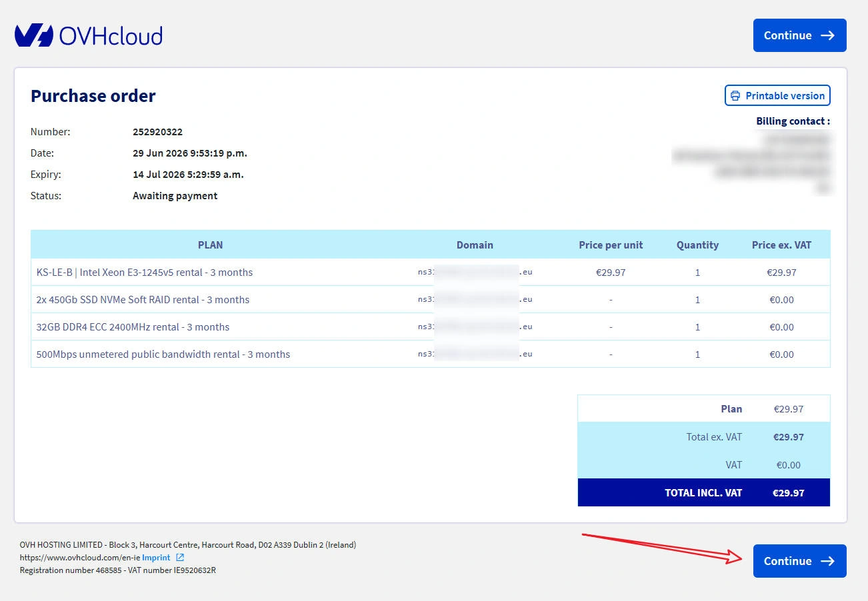Click the €29.97 amount beside Total ex. VAT
This screenshot has width=868, height=601.
tap(789, 437)
